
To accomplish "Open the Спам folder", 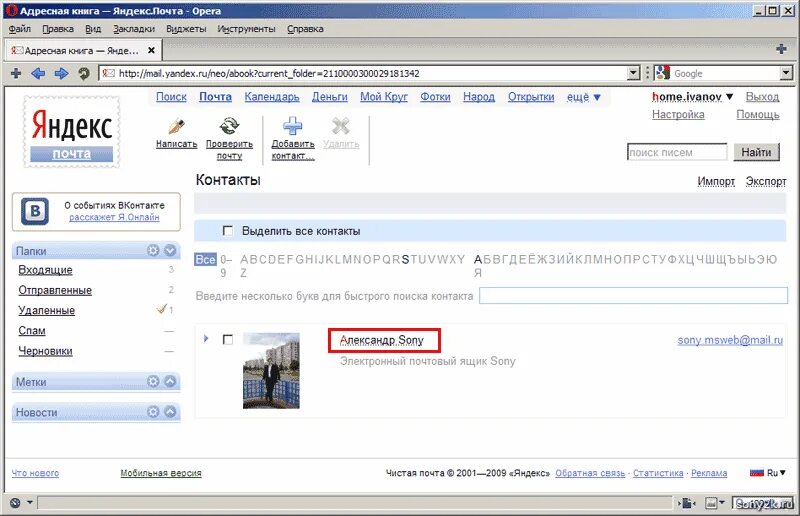I will (32, 330).
